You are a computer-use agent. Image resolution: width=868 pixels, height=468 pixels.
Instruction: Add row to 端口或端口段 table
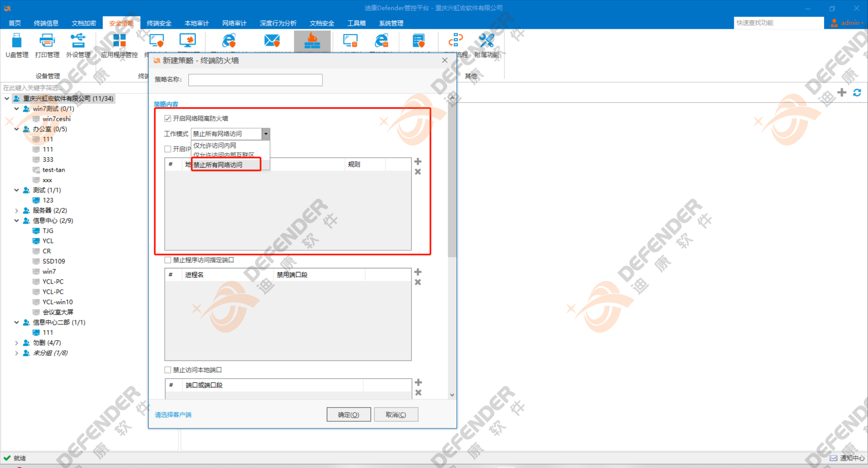point(418,383)
